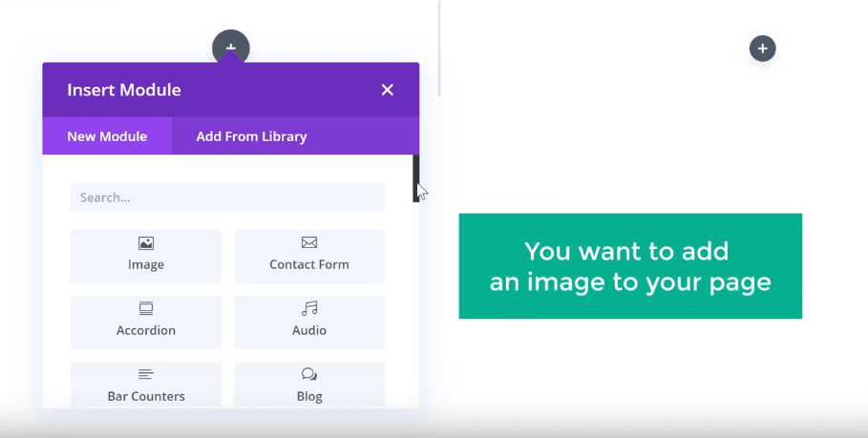Insert module via the Image text label
The height and width of the screenshot is (438, 868).
pos(146,265)
